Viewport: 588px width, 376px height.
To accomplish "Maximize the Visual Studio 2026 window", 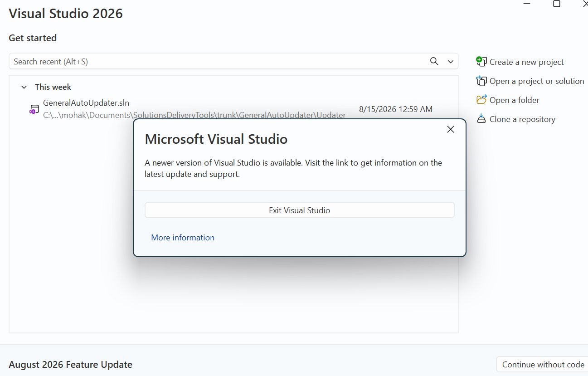I will coord(557,4).
